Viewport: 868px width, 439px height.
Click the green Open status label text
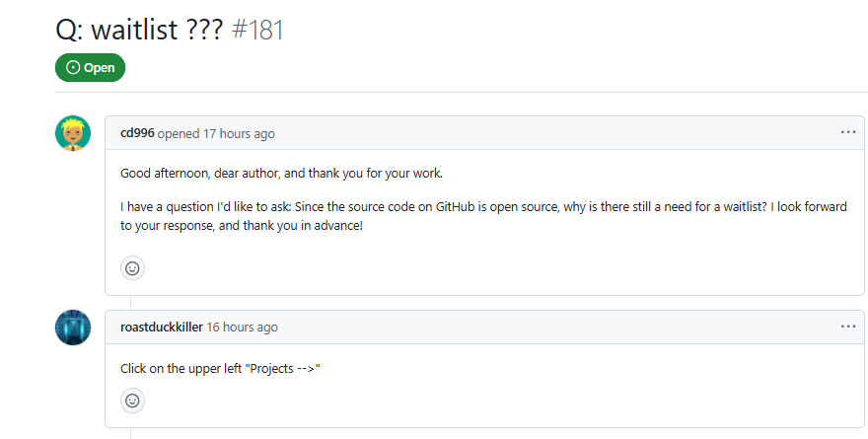(x=99, y=68)
